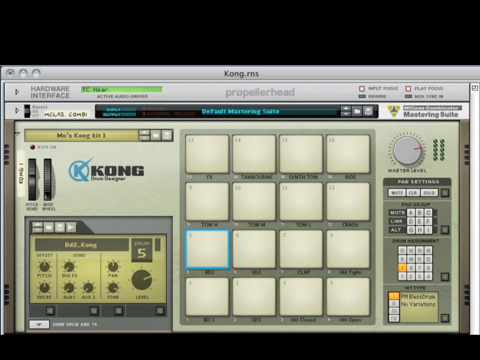
Task: Assign pad group A
Action: coord(411,213)
